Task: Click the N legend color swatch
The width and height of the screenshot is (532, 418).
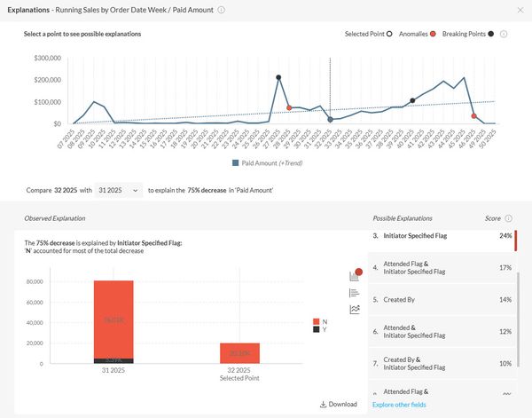Action: tap(317, 321)
